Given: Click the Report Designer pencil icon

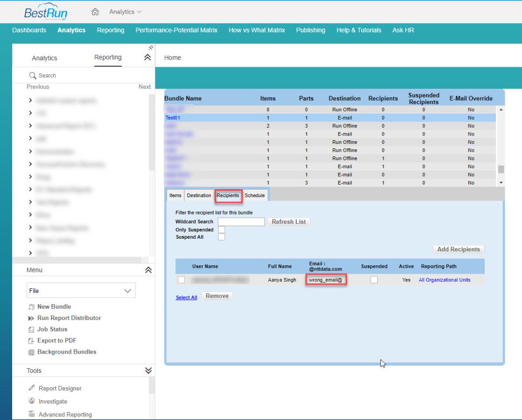Looking at the screenshot, I should click(32, 388).
